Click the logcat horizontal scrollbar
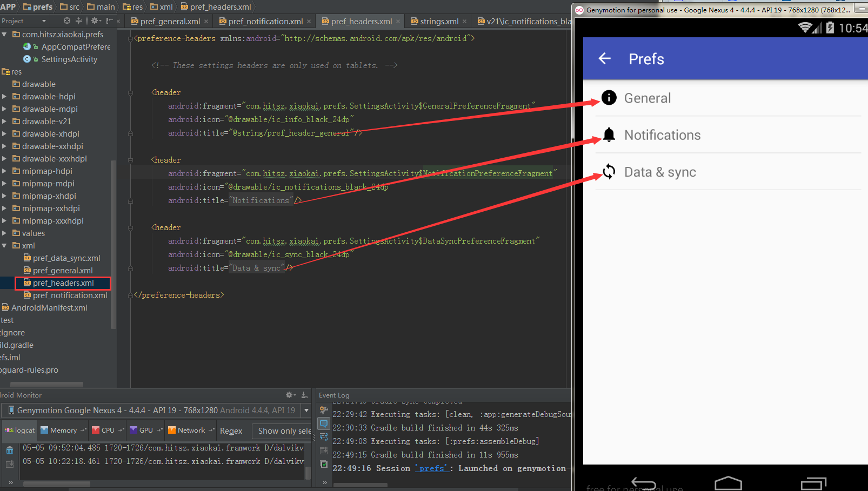Screen dimensions: 868x491 56,484
